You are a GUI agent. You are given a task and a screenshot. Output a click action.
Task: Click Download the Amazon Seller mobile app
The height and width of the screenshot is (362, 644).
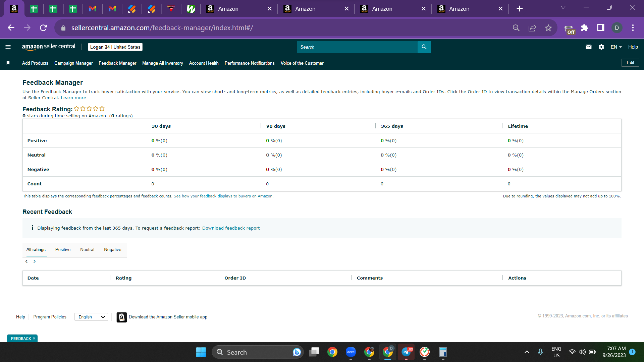[x=168, y=317]
